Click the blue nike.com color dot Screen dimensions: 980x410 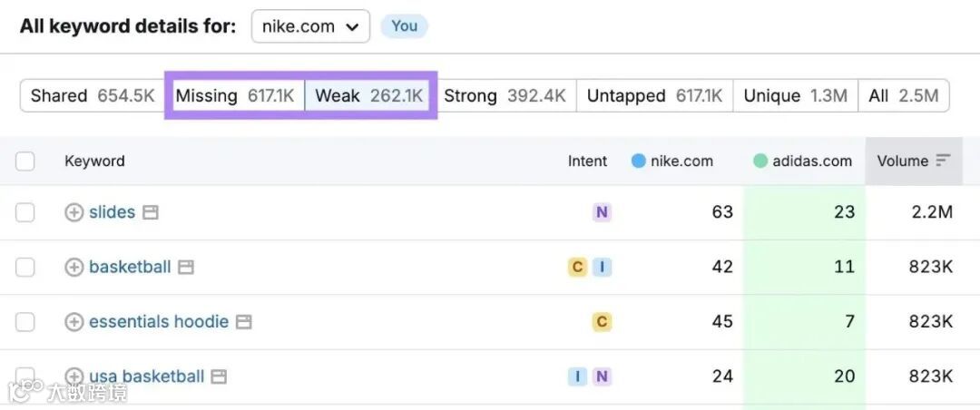point(638,161)
